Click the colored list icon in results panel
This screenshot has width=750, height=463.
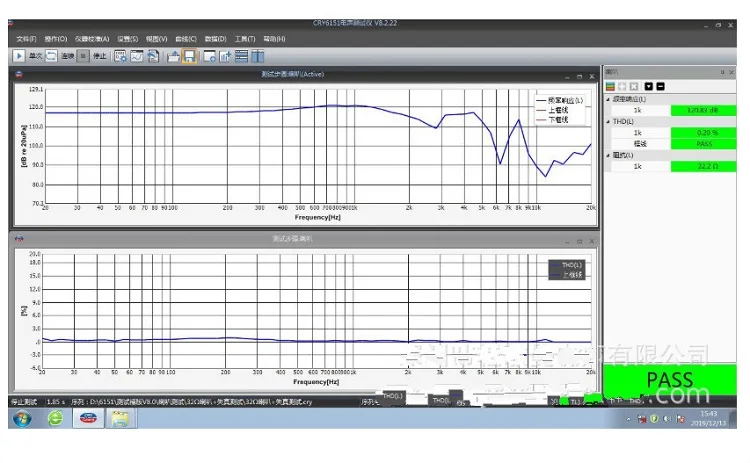pyautogui.click(x=611, y=87)
